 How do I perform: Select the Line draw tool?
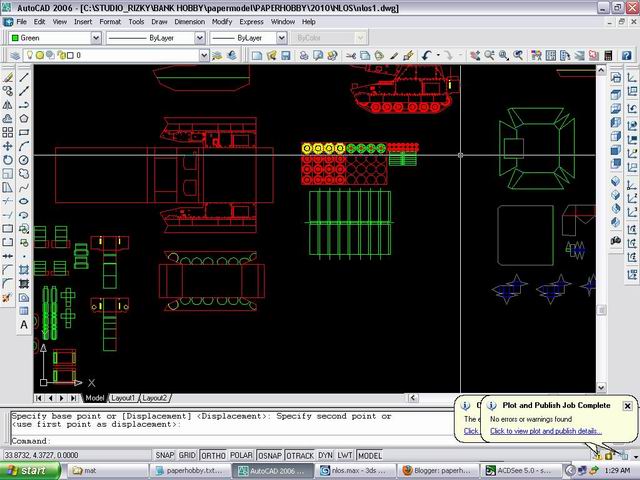pyautogui.click(x=24, y=77)
